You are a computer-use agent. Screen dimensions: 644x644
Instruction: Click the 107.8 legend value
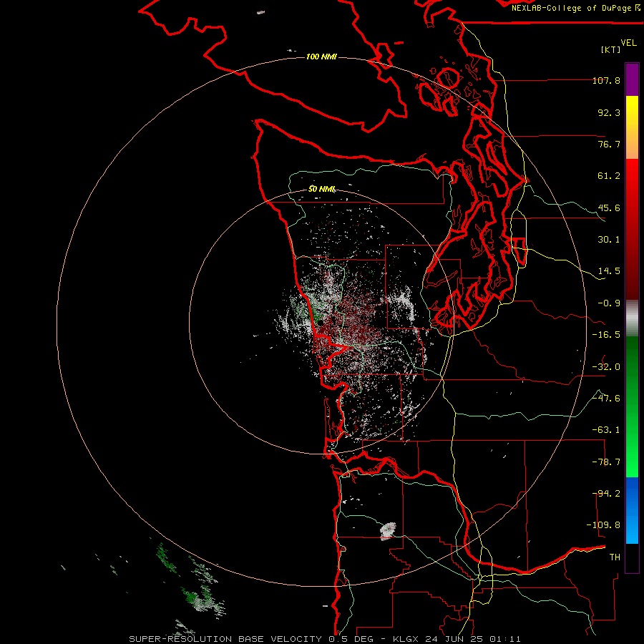point(606,80)
